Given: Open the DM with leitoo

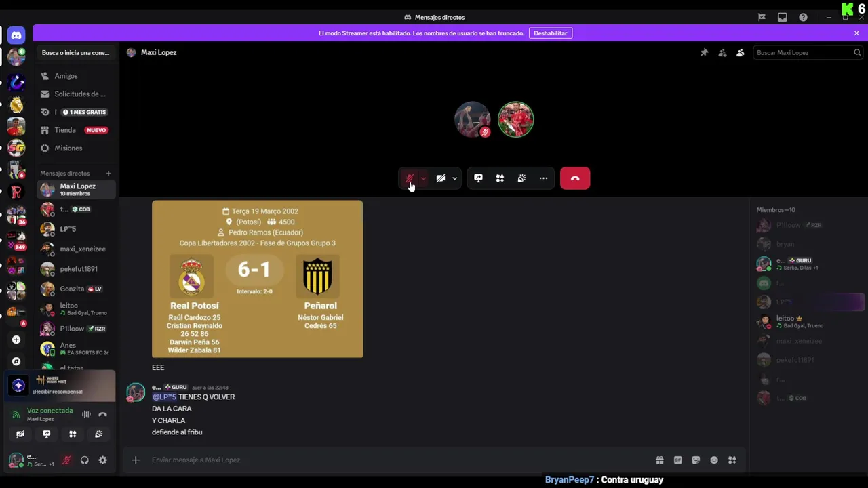Looking at the screenshot, I should [x=75, y=308].
